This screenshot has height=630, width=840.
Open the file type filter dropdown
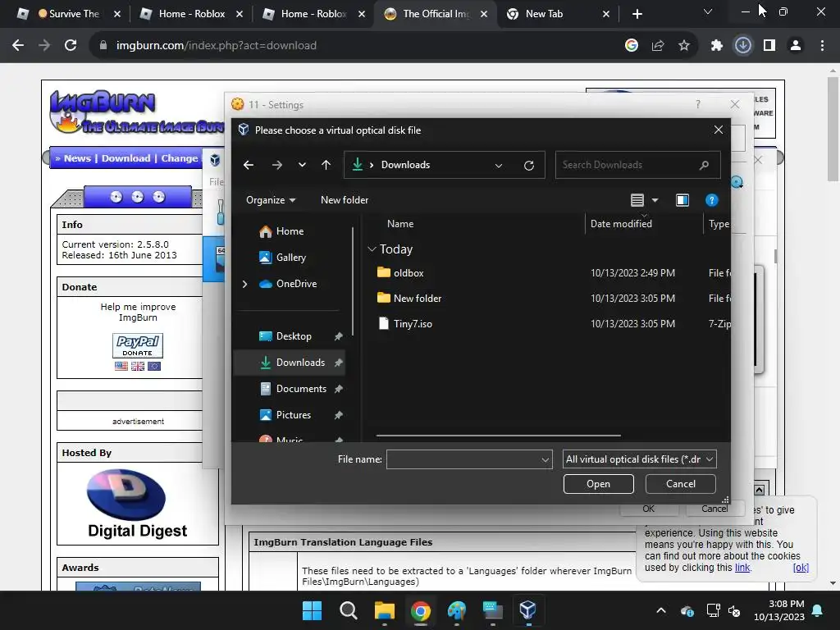[640, 459]
